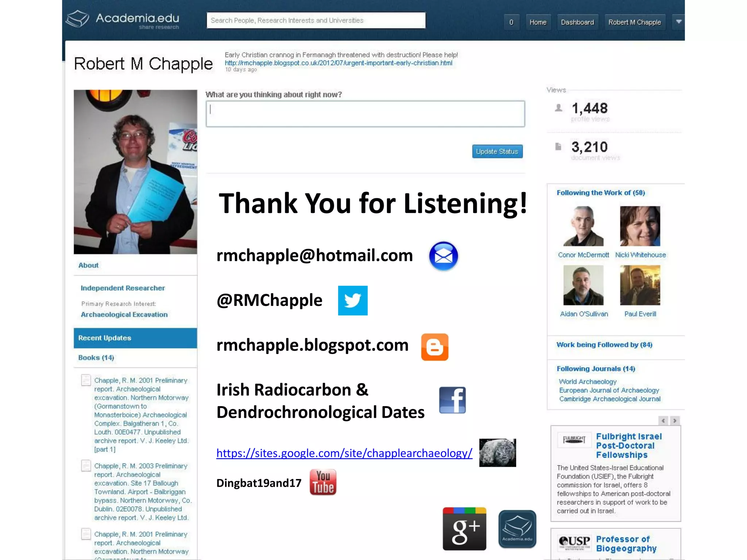Click the Conor McDermott name link
The height and width of the screenshot is (560, 747).
(x=583, y=255)
